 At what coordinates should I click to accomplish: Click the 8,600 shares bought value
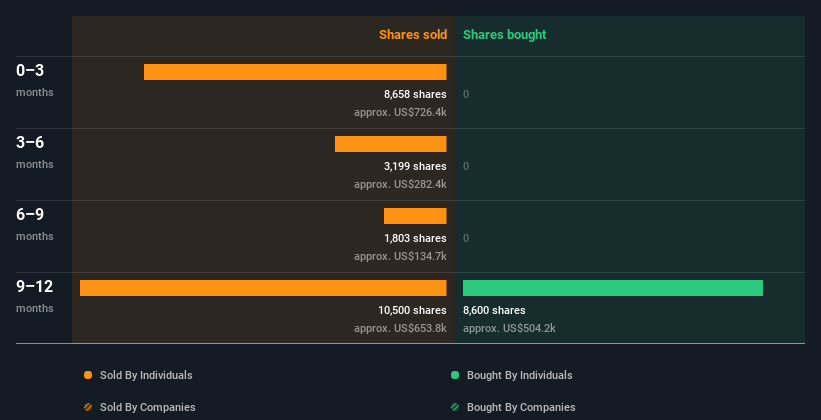click(494, 310)
